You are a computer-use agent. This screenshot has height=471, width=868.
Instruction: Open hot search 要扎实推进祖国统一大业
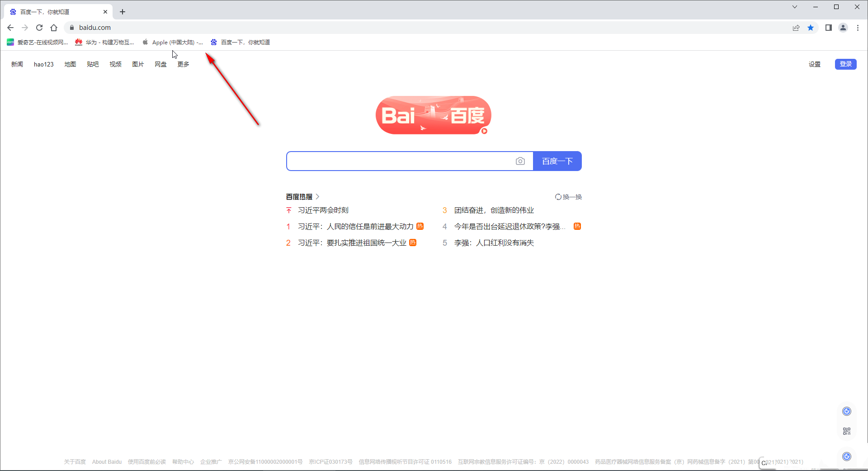point(352,243)
